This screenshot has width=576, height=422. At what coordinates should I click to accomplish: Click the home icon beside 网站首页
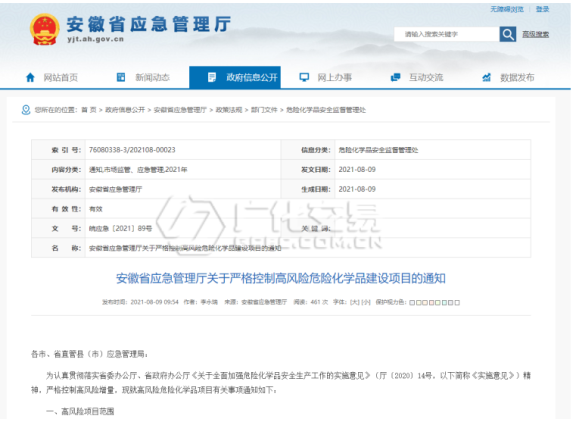point(30,77)
